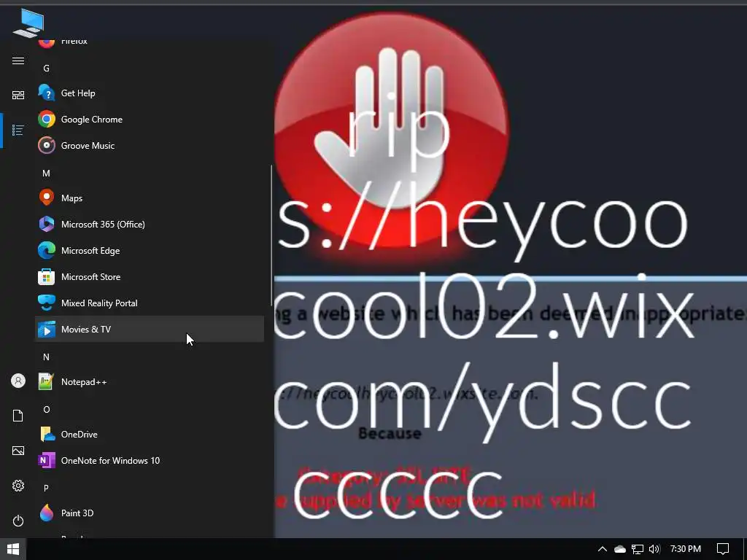This screenshot has width=747, height=560.
Task: Click the app list scrollbar
Action: 271,236
